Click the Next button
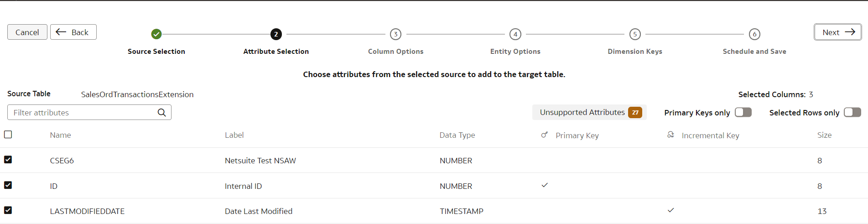Viewport: 868px width, 224px height. 838,32
